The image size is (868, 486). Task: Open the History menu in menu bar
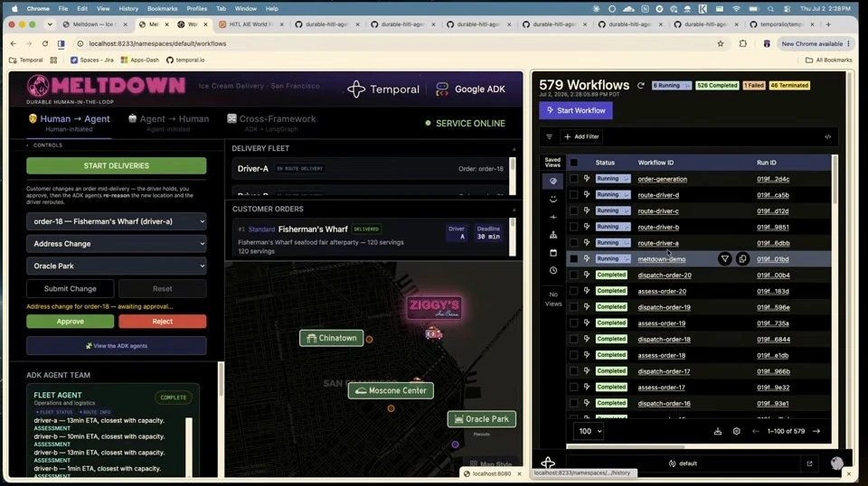(128, 9)
